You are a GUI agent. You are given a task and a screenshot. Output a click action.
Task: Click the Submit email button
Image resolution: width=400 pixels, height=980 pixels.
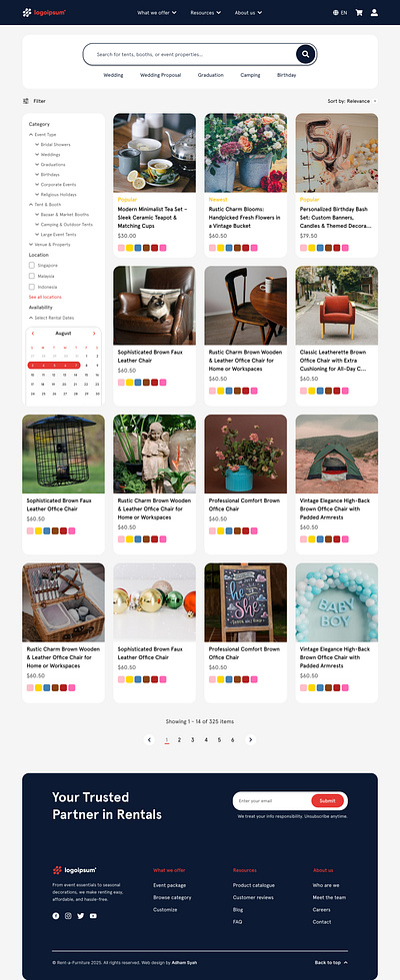327,800
